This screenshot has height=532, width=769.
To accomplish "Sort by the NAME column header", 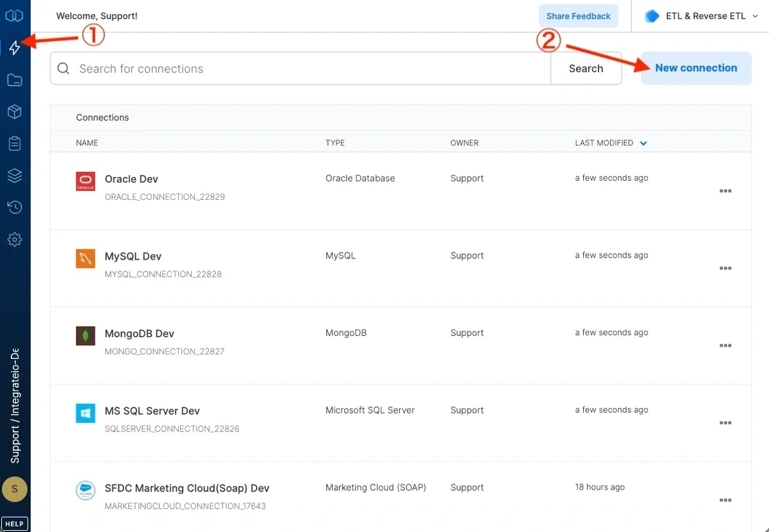I will (x=87, y=143).
